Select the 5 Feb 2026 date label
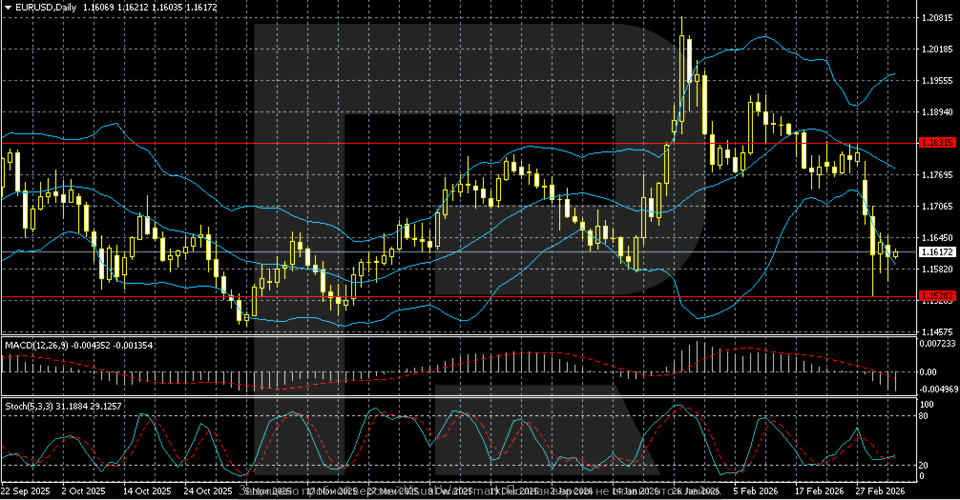This screenshot has width=960, height=500. tap(754, 492)
